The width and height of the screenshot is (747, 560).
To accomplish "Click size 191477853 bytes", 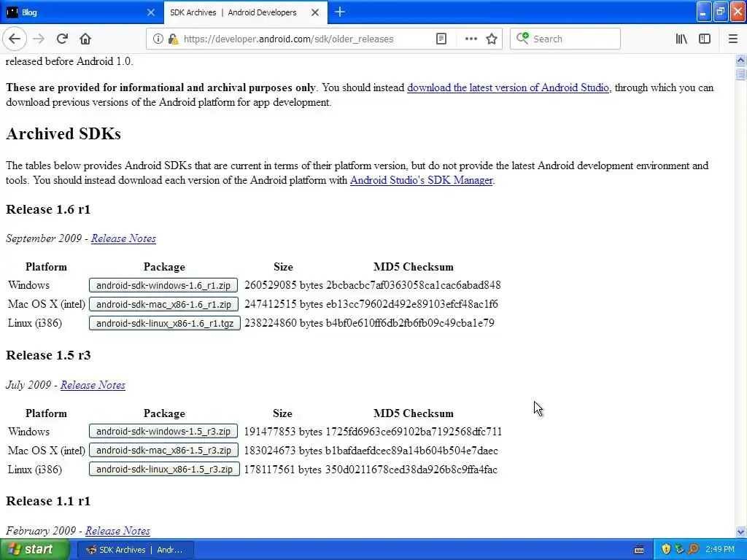I will click(283, 432).
